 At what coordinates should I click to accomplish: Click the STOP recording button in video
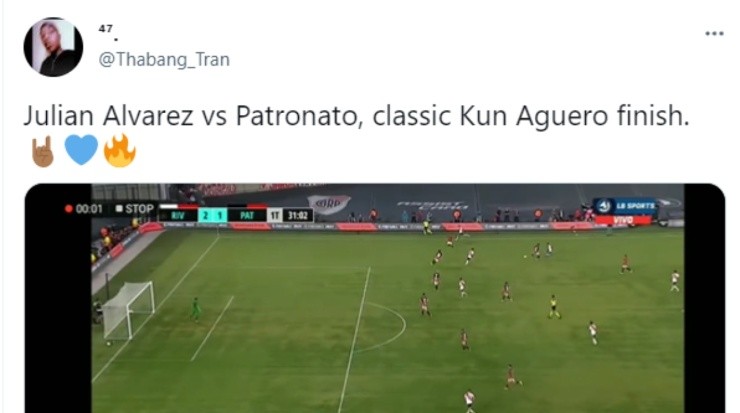135,209
